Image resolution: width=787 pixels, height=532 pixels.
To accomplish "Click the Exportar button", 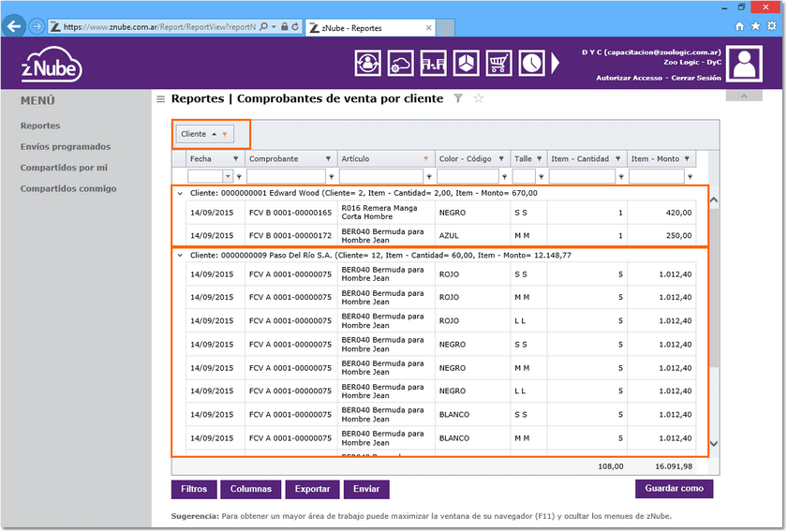I will pyautogui.click(x=312, y=489).
